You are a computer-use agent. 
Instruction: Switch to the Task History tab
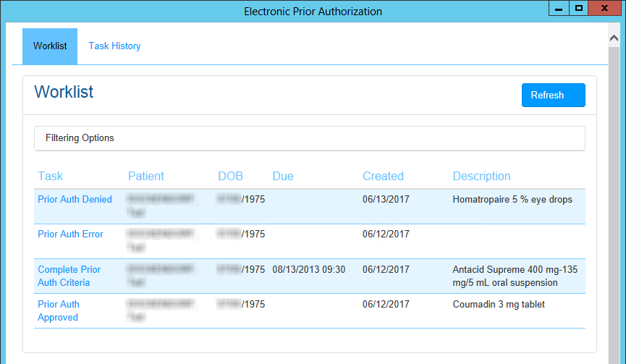(x=114, y=46)
